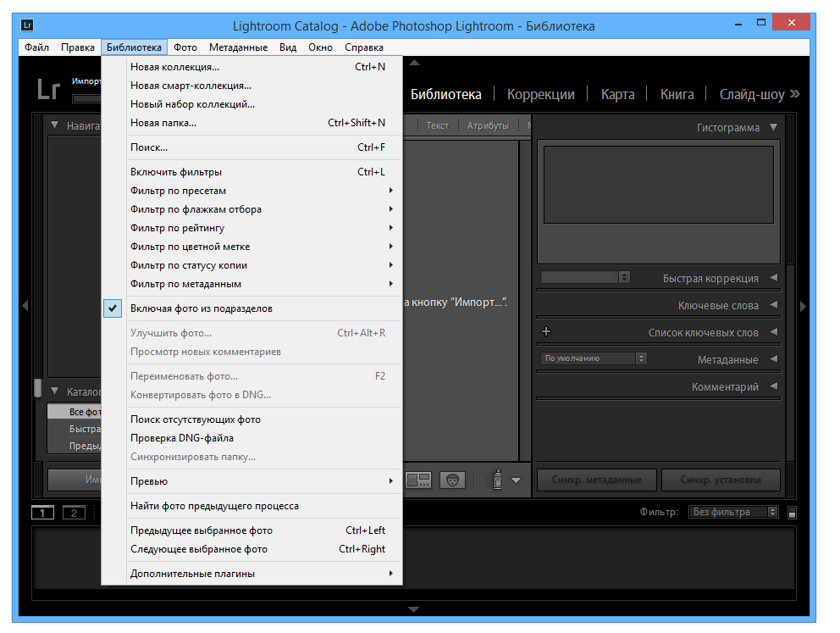Collapse the Каталог panel triangle

[x=55, y=391]
